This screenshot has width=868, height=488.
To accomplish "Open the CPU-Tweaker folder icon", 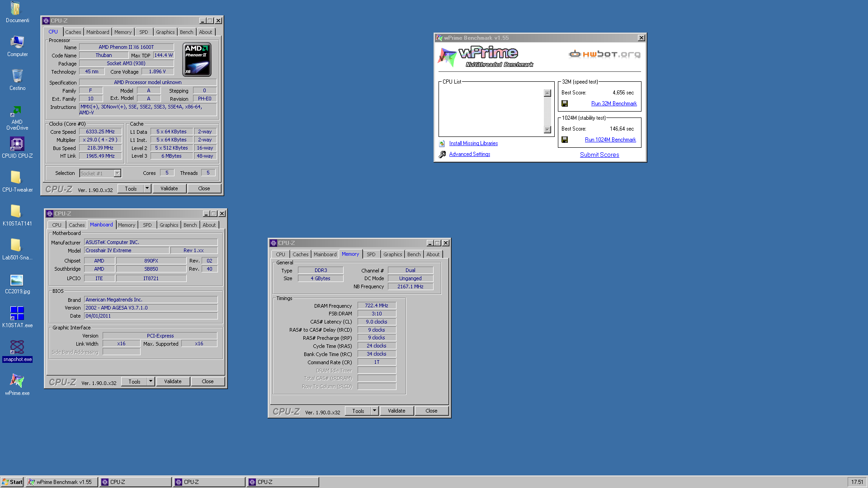I will point(17,182).
